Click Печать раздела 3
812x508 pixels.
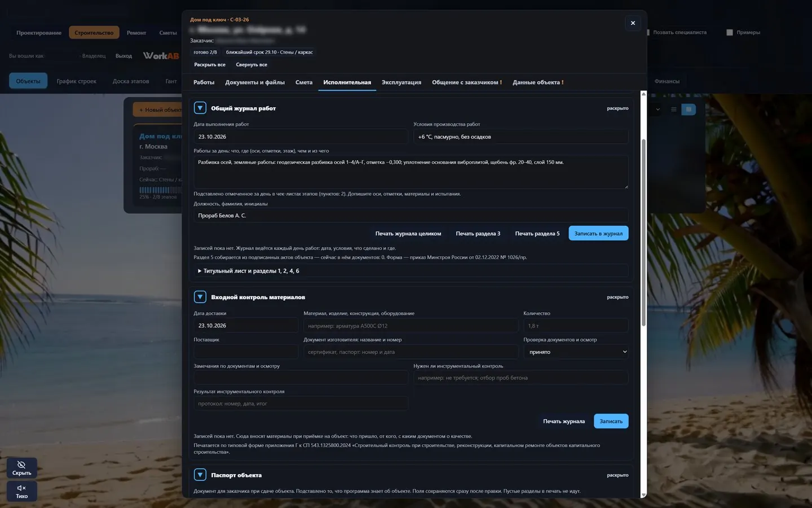tap(478, 233)
